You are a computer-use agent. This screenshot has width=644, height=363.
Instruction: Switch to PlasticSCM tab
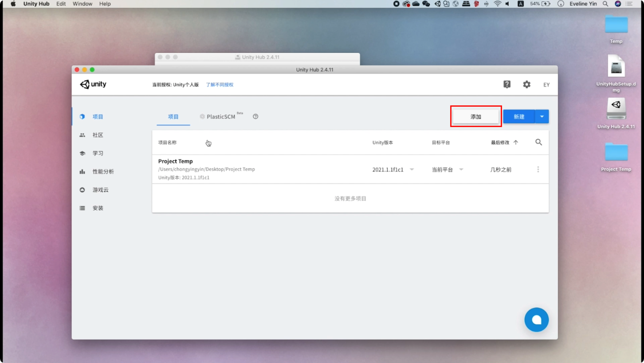click(220, 117)
